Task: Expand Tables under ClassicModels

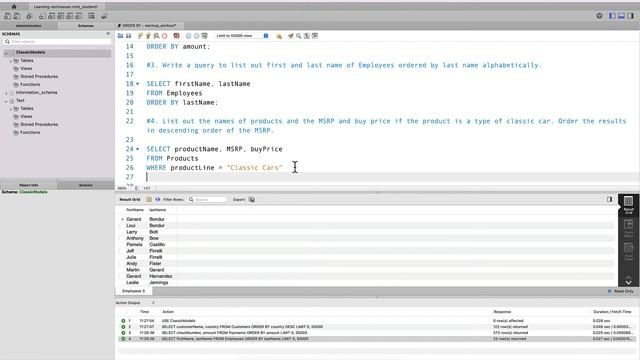Action: (x=11, y=61)
